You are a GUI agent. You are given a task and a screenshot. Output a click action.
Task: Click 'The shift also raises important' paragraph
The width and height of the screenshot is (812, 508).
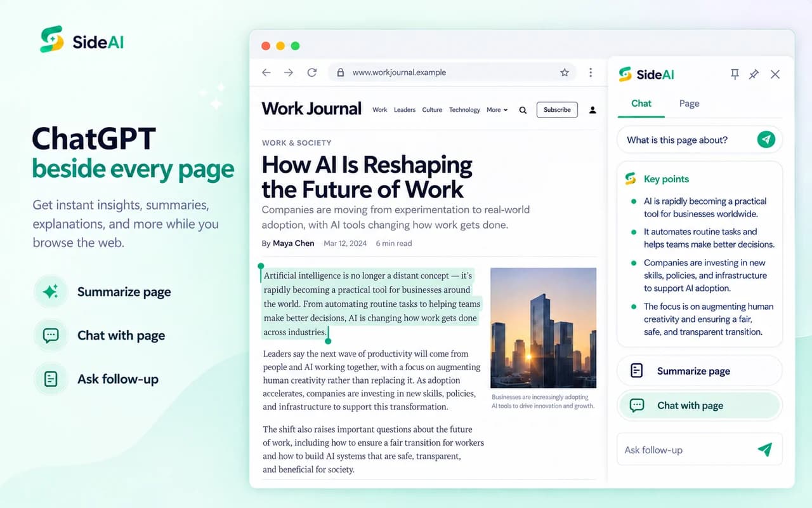click(374, 450)
